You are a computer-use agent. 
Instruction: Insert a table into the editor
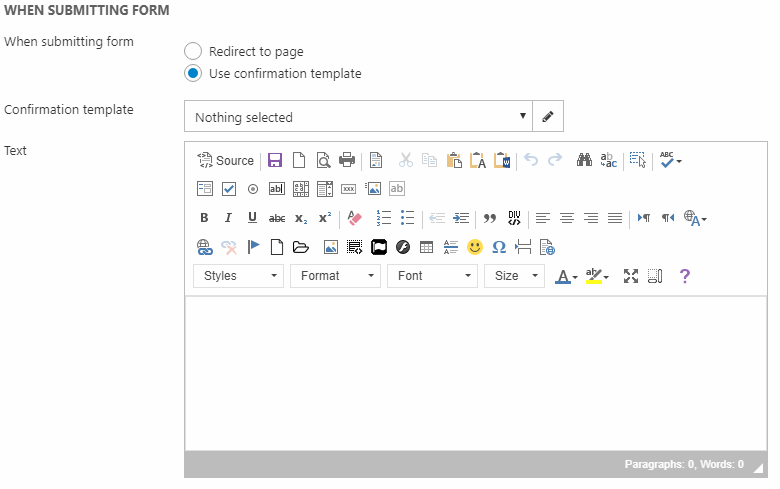click(426, 247)
